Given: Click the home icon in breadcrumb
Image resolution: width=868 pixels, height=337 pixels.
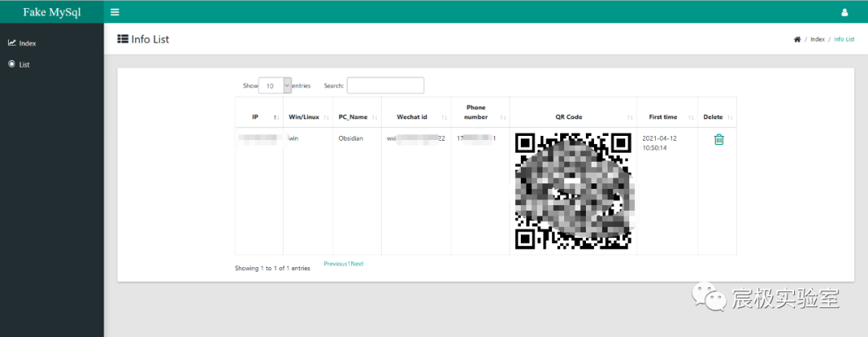Looking at the screenshot, I should click(797, 39).
